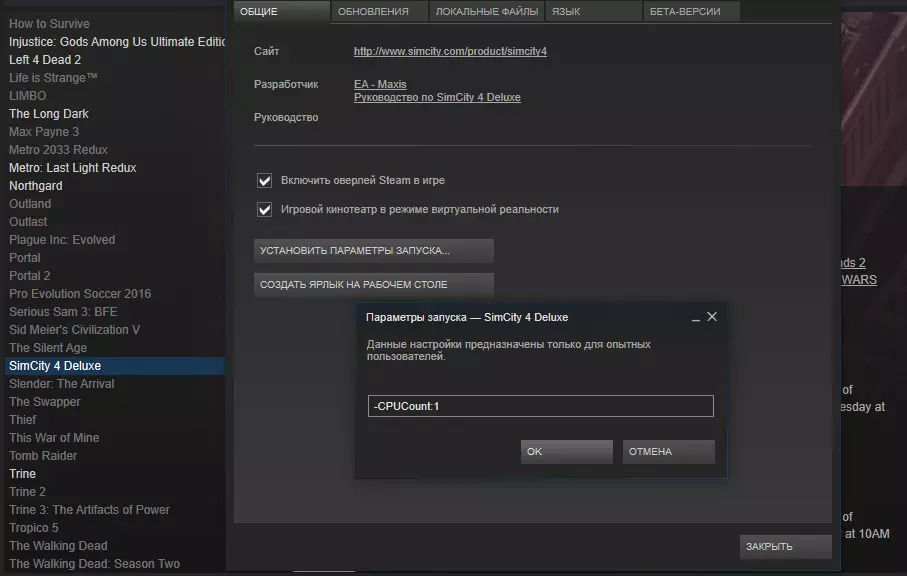This screenshot has width=907, height=576.
Task: Select Pro Evolution Soccer 2016
Action: click(x=80, y=293)
